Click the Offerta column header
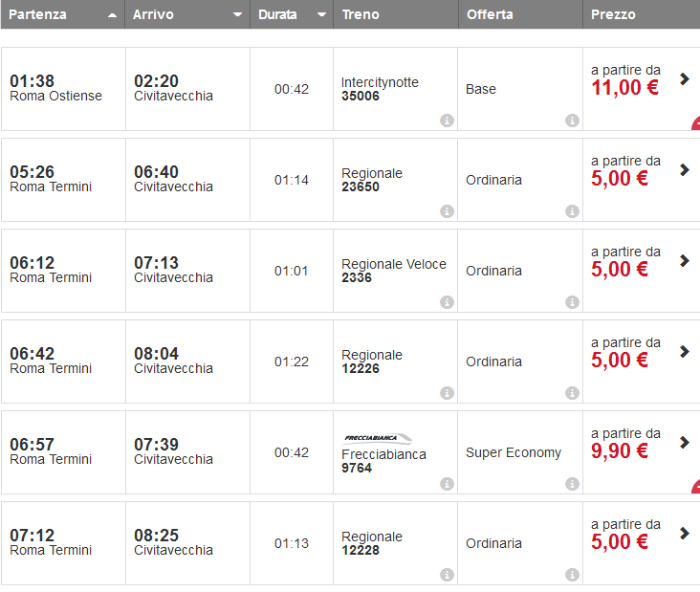Image resolution: width=700 pixels, height=592 pixels. 490,15
